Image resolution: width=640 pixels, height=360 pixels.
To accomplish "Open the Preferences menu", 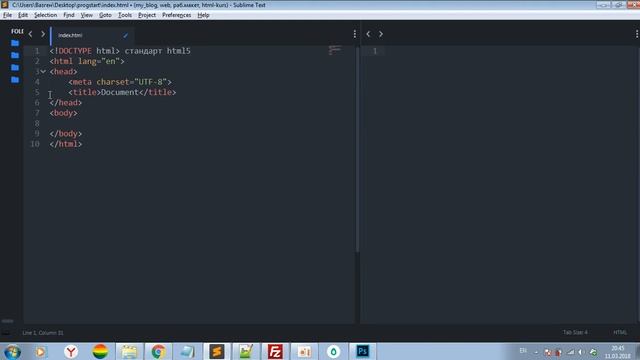I will 176,15.
